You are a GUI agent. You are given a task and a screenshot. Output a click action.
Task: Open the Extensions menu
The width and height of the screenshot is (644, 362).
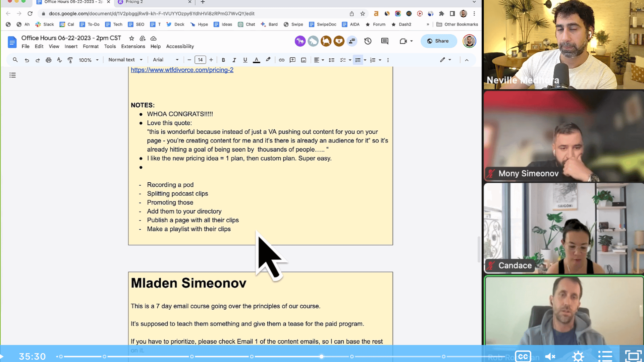click(x=133, y=46)
